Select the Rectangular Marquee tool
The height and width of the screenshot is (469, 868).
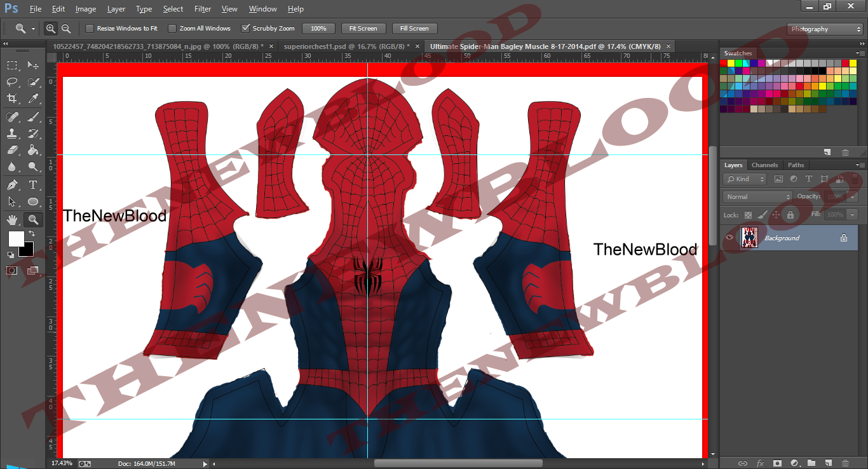tap(12, 65)
